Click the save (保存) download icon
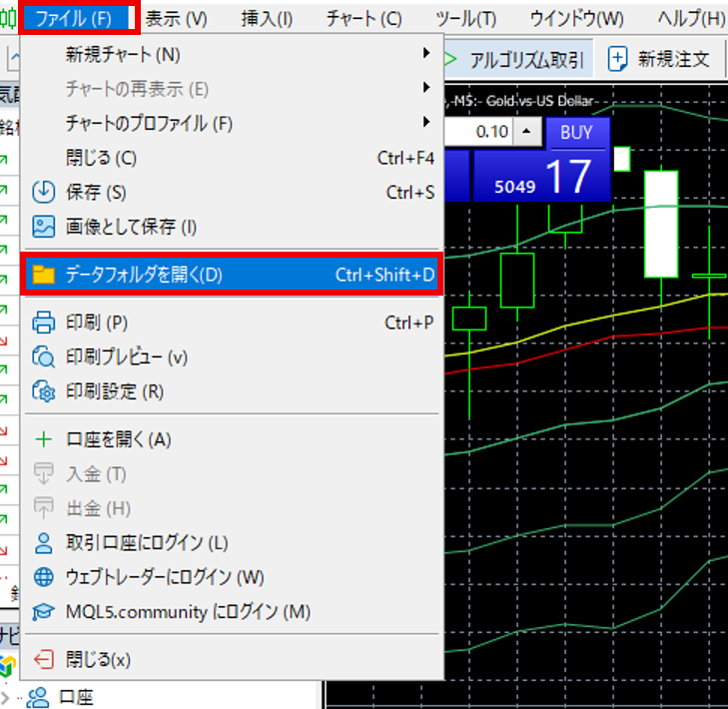 [43, 192]
